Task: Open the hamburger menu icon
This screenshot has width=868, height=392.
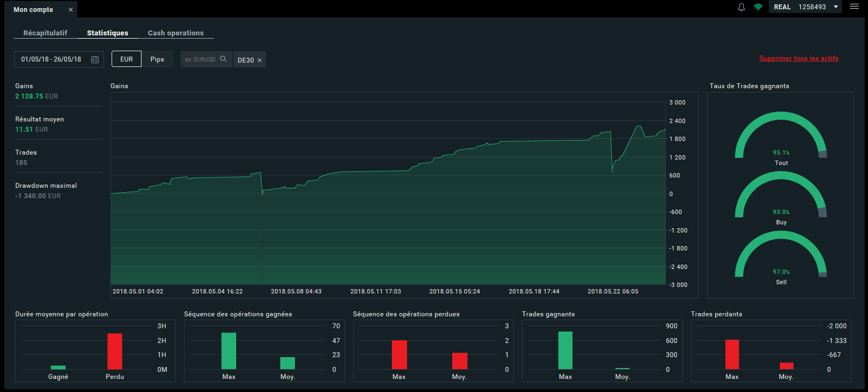Action: coord(854,7)
